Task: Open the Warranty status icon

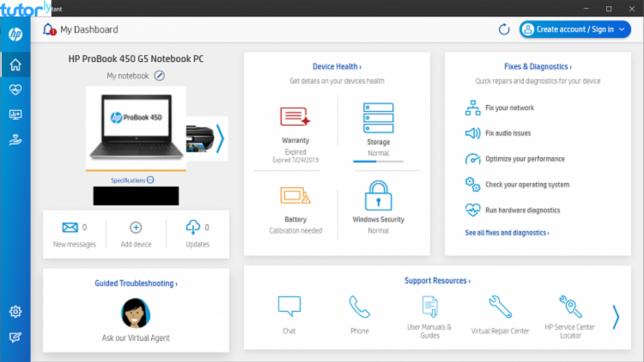Action: click(x=295, y=116)
